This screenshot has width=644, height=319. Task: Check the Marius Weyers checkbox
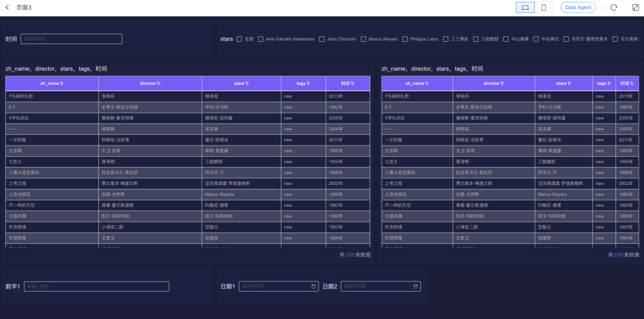364,39
